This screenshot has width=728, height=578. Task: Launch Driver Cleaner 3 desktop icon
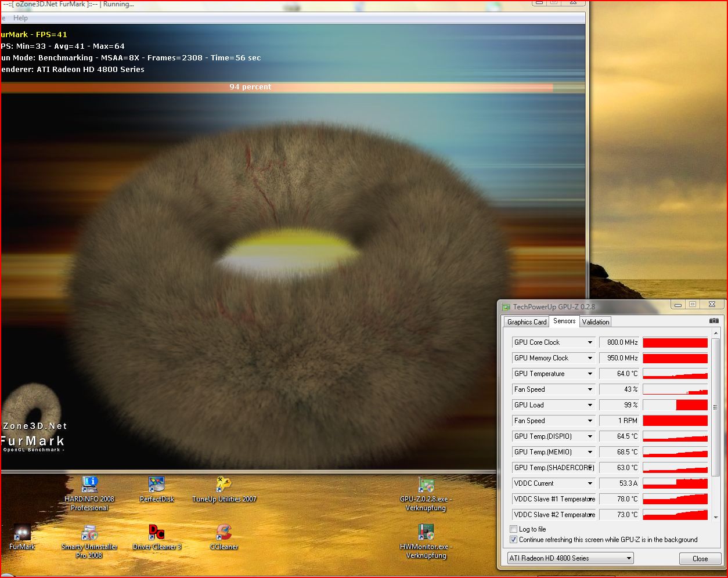[157, 537]
